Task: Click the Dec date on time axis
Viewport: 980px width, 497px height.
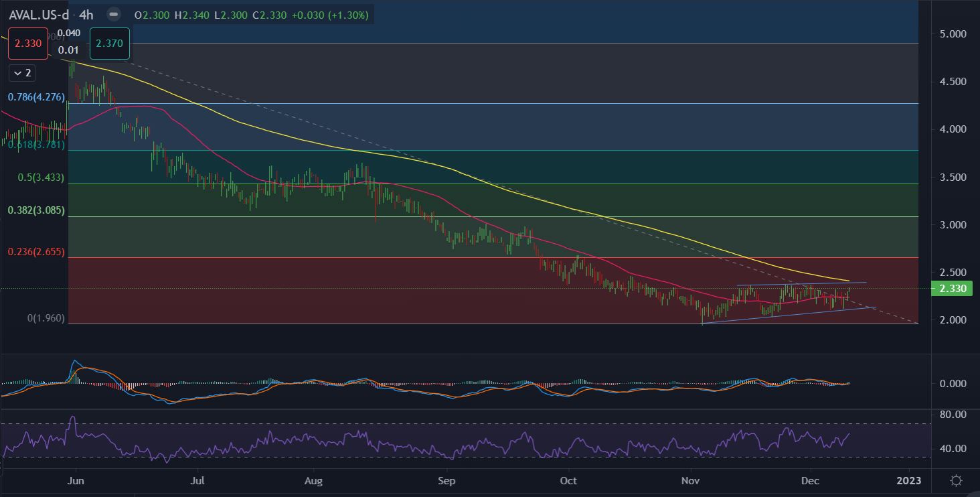Action: (x=810, y=480)
